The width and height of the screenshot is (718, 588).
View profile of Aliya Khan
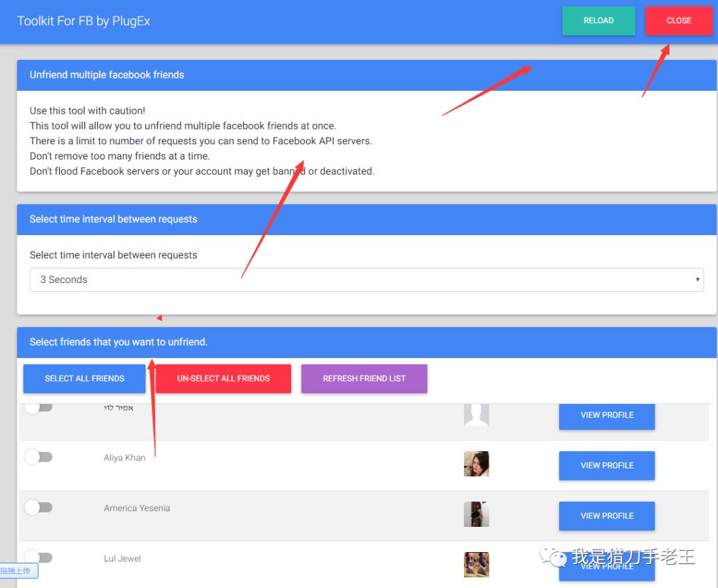coord(607,465)
